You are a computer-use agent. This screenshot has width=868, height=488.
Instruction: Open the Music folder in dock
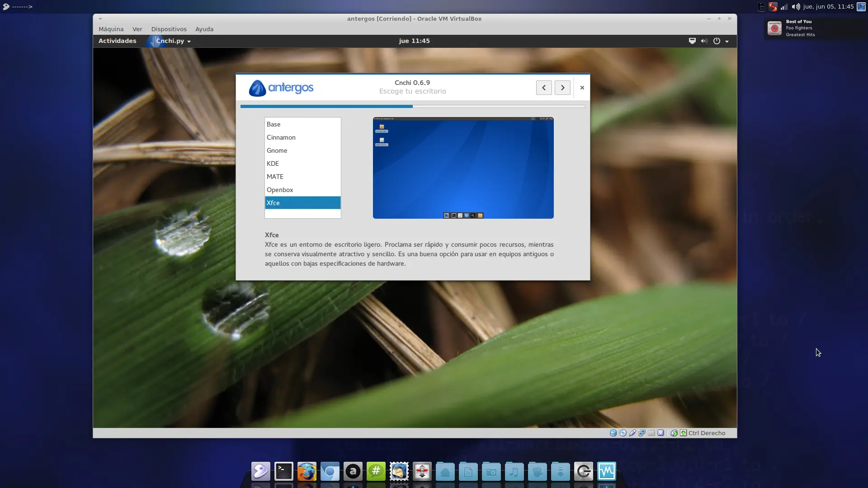point(514,471)
